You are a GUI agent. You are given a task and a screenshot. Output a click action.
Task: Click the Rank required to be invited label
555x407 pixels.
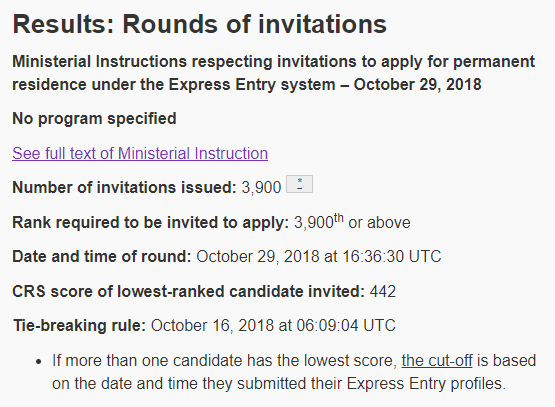(150, 223)
